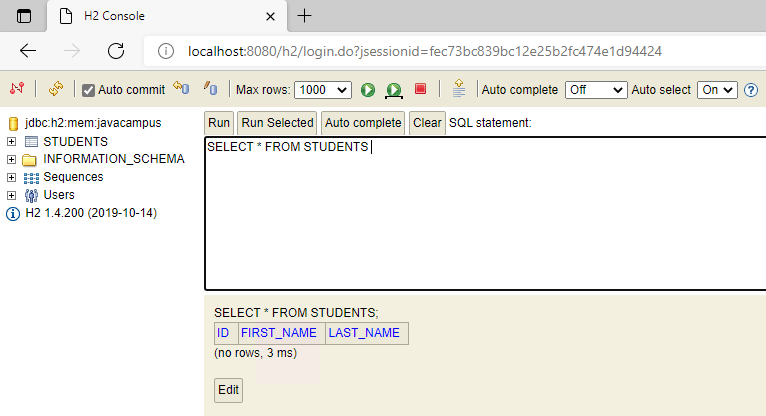Click the H2 1.4.200 version info entry

[x=91, y=213]
